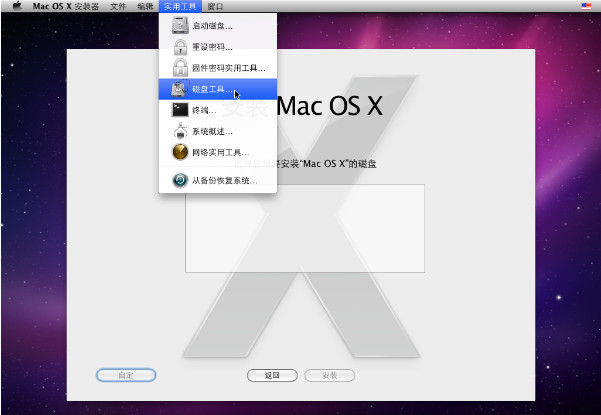Image resolution: width=601 pixels, height=415 pixels.
Task: Click the Terminal (终端) icon
Action: tap(180, 110)
